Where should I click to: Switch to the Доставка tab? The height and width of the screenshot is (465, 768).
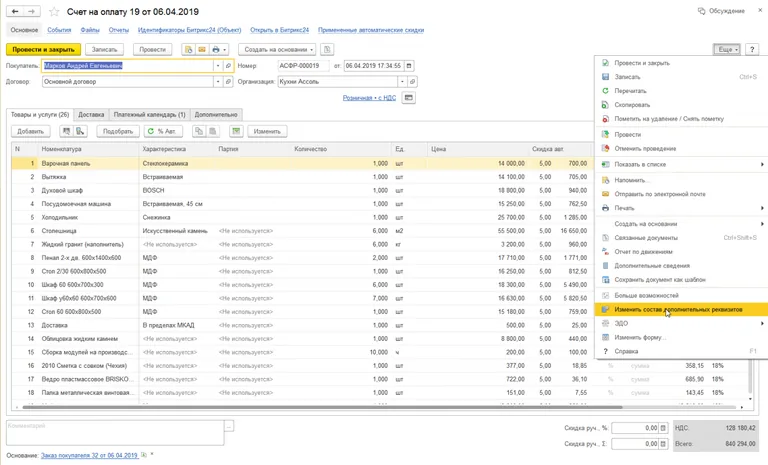pyautogui.click(x=91, y=114)
